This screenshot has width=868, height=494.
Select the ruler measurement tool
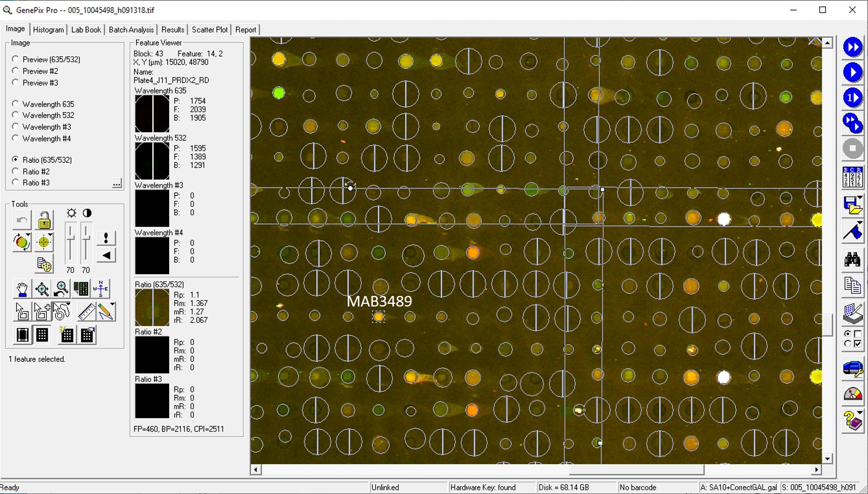pyautogui.click(x=86, y=312)
